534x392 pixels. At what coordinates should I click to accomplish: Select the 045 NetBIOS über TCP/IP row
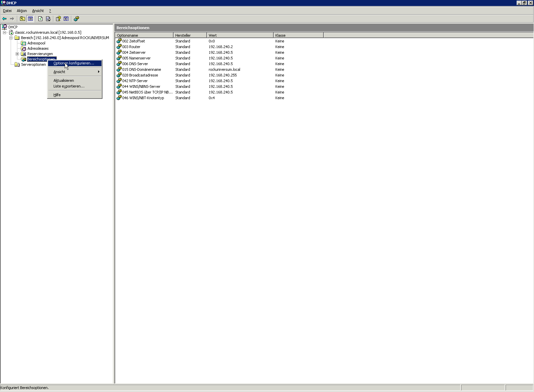click(x=219, y=92)
